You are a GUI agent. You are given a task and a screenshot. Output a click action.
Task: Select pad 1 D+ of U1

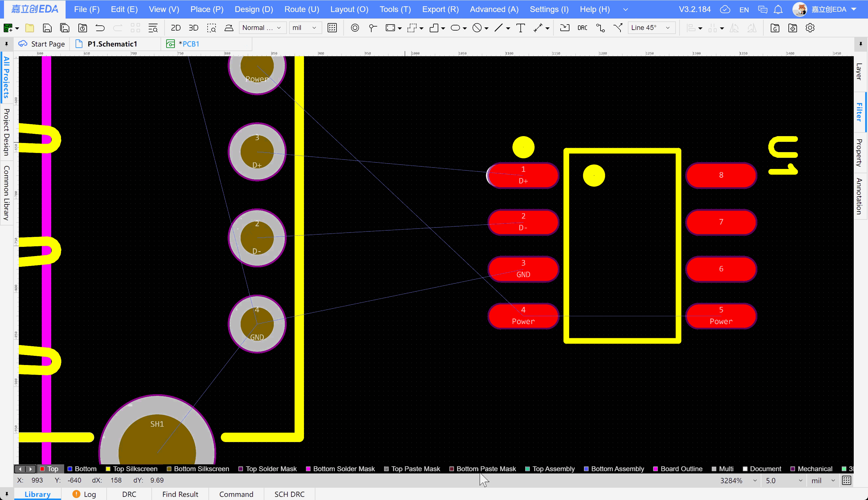click(523, 175)
